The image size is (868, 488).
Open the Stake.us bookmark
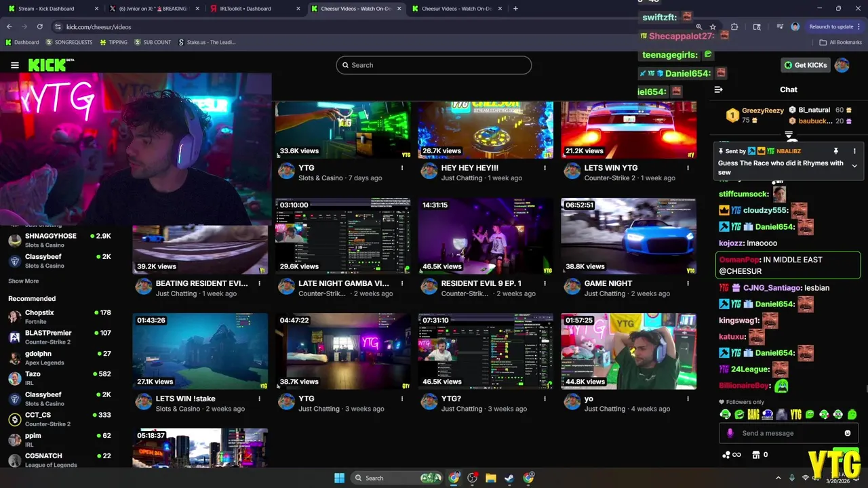[207, 42]
